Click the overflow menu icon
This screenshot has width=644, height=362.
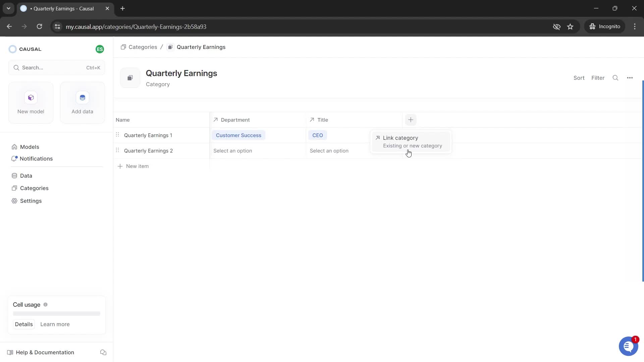[630, 78]
